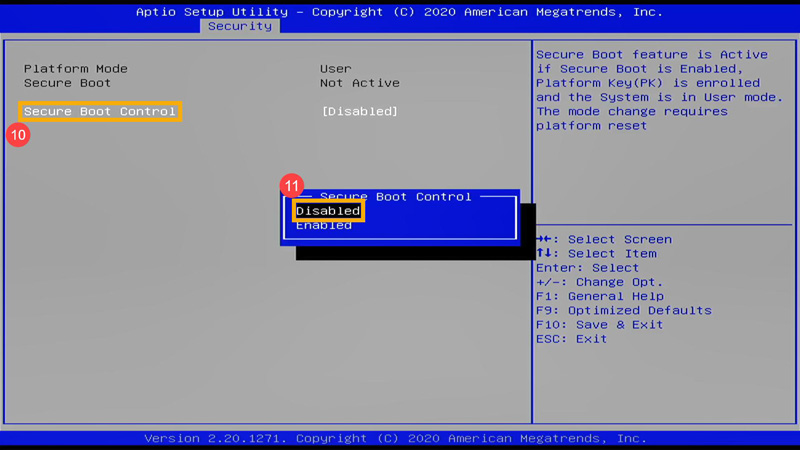Click the left-right arrows beside Select Screen
The height and width of the screenshot is (450, 800).
546,240
